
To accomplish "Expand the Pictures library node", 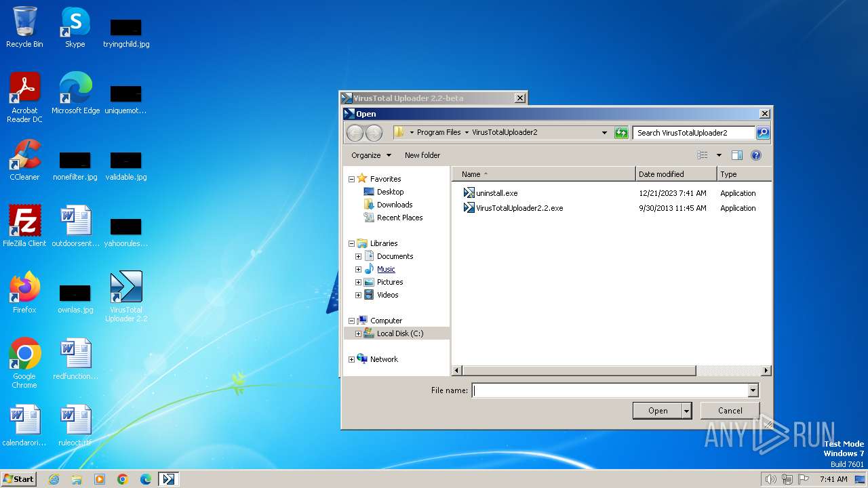I will [358, 282].
